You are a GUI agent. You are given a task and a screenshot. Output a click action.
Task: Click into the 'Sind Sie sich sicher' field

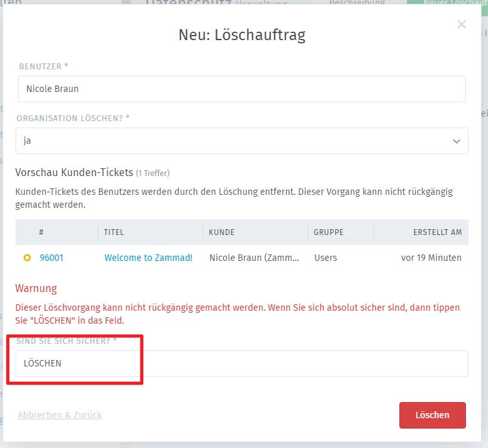click(x=241, y=363)
